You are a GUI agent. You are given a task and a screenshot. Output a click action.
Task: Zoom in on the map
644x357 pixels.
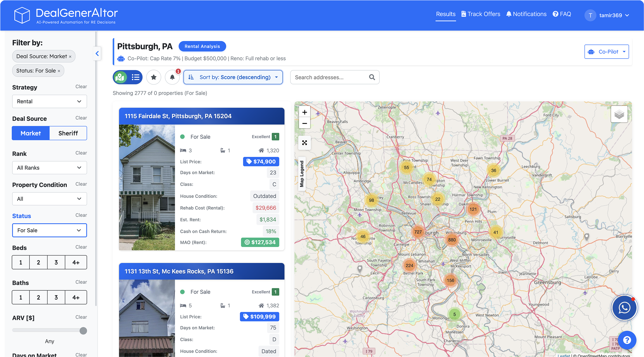click(x=304, y=112)
